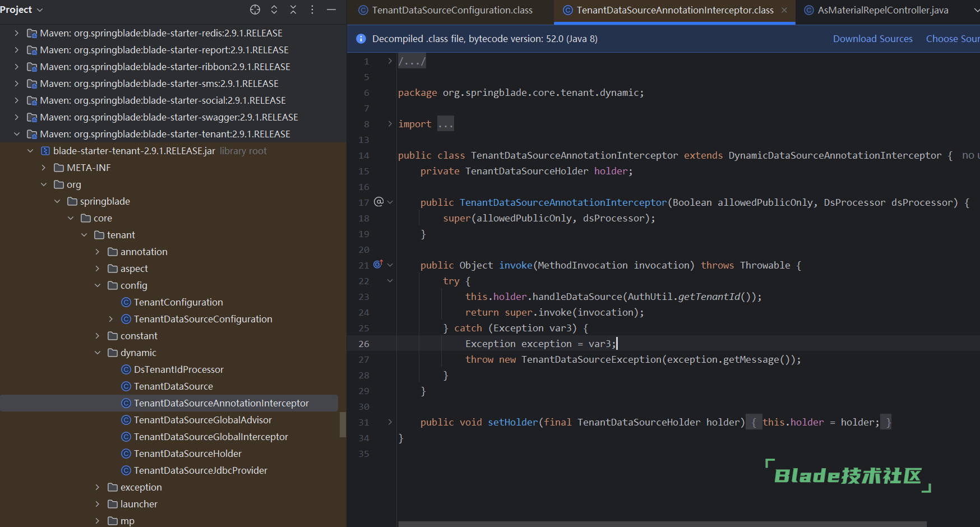This screenshot has width=980, height=527.
Task: Click the Download Sources link
Action: pos(872,39)
